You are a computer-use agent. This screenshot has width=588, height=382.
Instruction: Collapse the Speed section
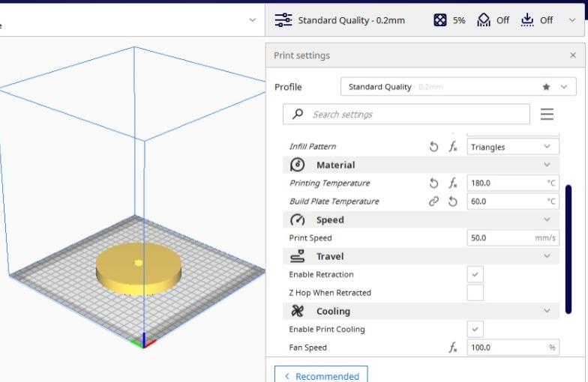[547, 219]
